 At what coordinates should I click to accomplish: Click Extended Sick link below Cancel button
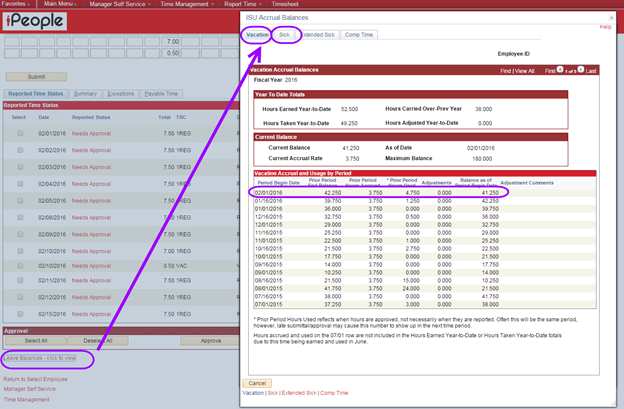[x=299, y=393]
